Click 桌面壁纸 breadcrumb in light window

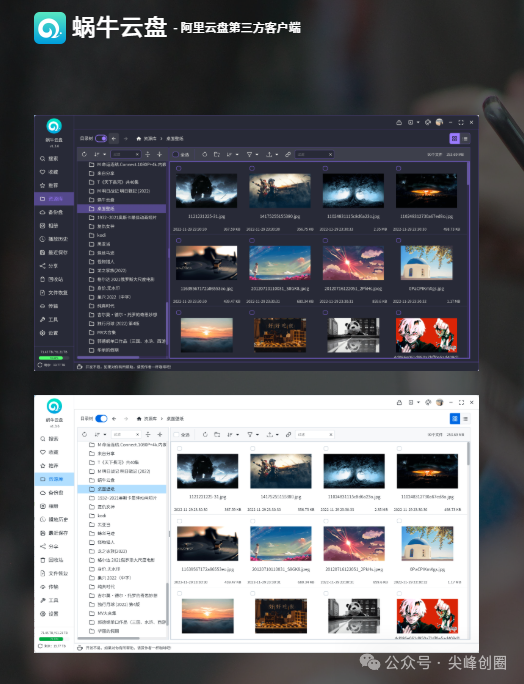(175, 419)
